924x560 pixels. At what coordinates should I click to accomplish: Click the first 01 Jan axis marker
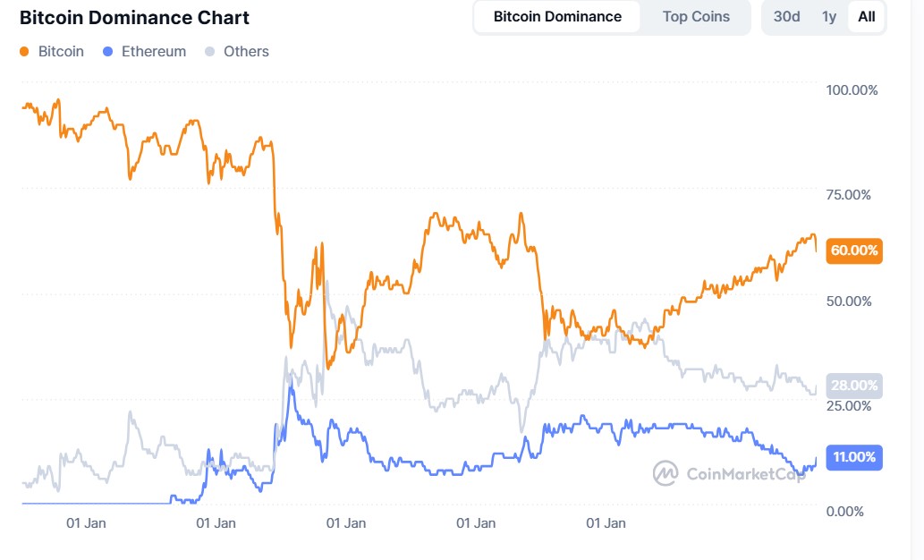pyautogui.click(x=88, y=523)
